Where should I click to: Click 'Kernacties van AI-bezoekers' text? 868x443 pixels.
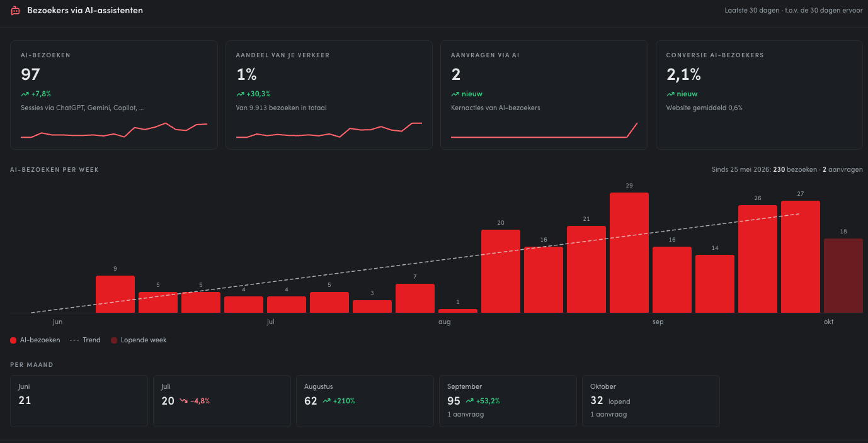[x=496, y=108]
